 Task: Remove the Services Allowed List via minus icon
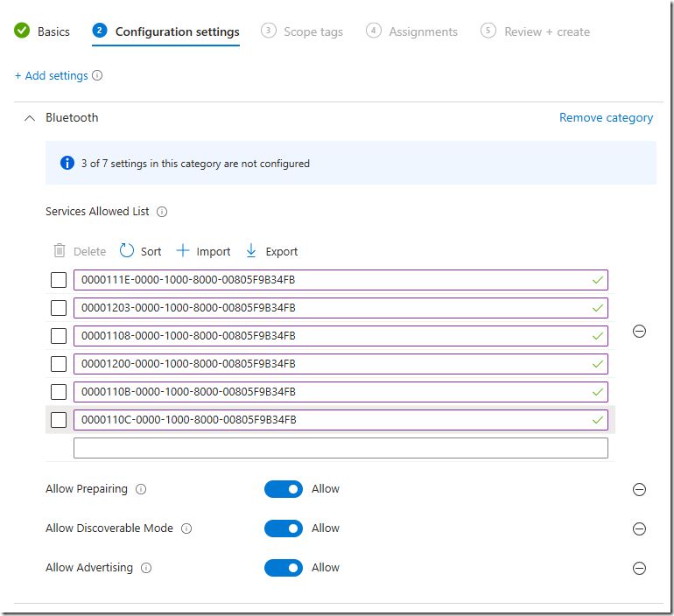pos(639,332)
